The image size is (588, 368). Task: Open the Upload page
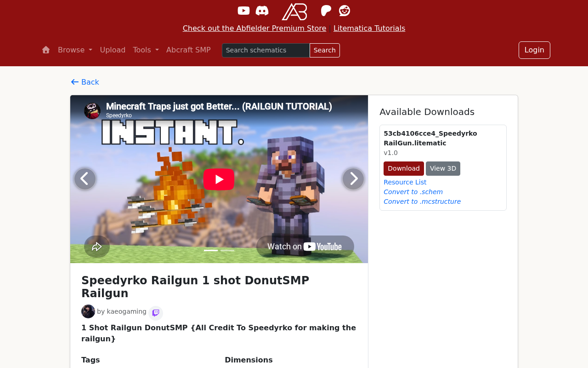[x=113, y=50]
